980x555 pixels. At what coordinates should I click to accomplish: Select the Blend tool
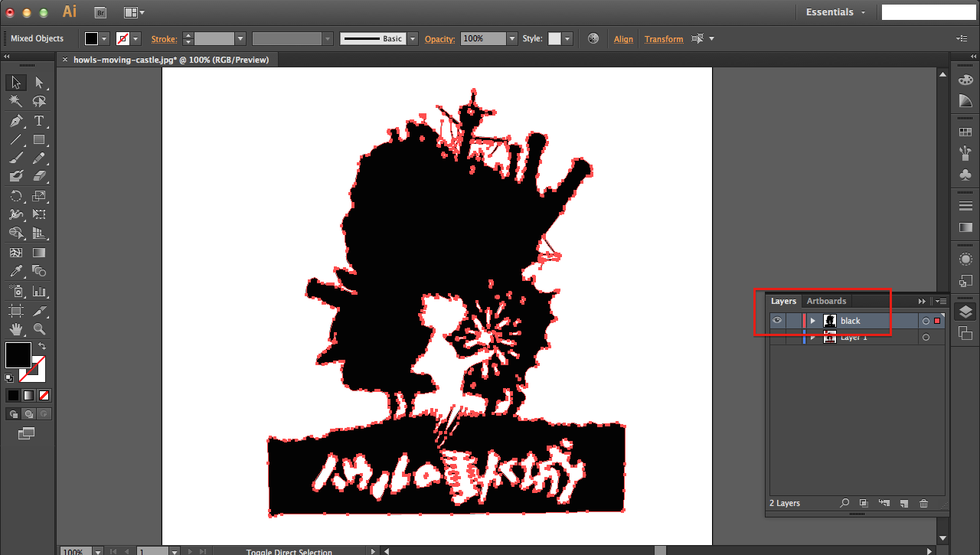(x=39, y=271)
